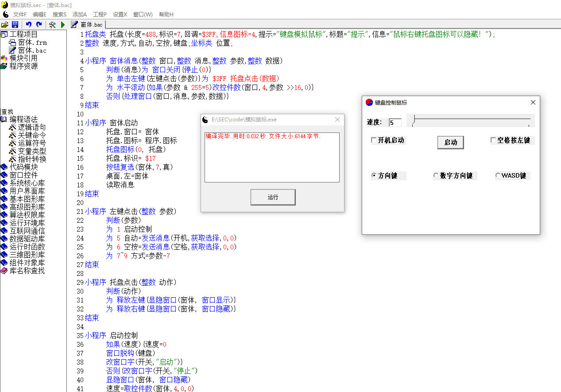The height and width of the screenshot is (392, 561).
Task: Click the pencil icon beside 窗体.bac in tree
Action: click(12, 50)
